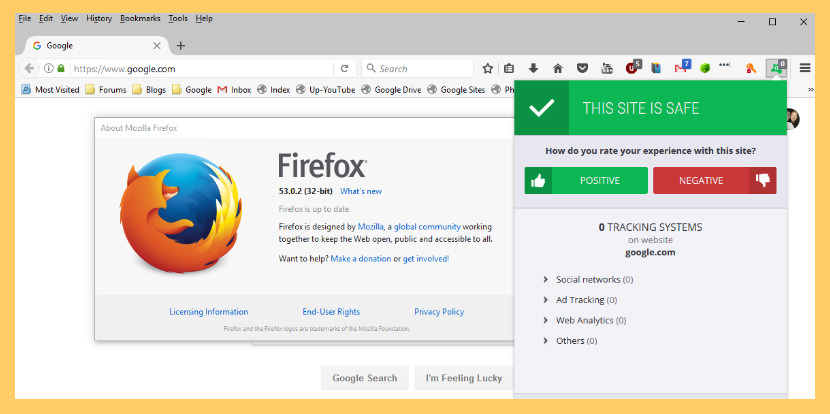This screenshot has height=414, width=830.
Task: Click the reload page icon
Action: pos(345,69)
